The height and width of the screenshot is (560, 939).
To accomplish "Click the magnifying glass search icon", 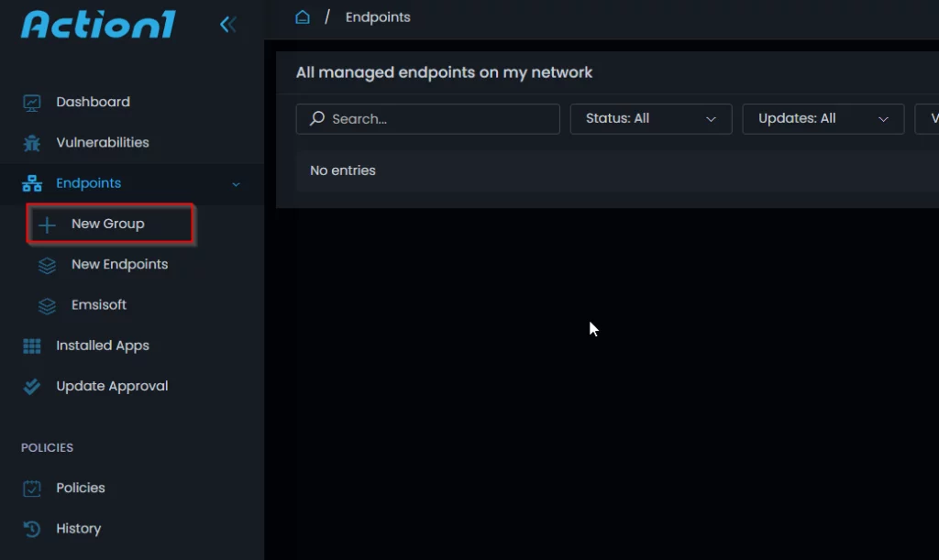I will [317, 119].
